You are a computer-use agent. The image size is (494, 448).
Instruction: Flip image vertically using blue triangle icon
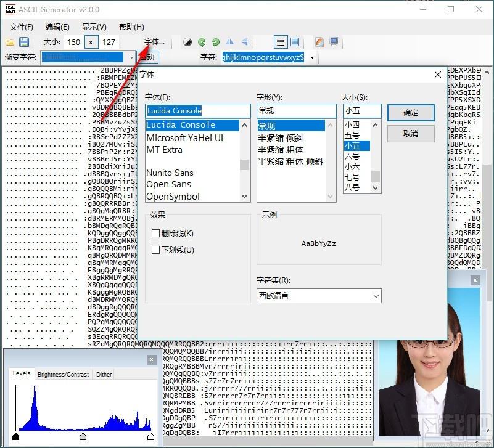tap(244, 42)
